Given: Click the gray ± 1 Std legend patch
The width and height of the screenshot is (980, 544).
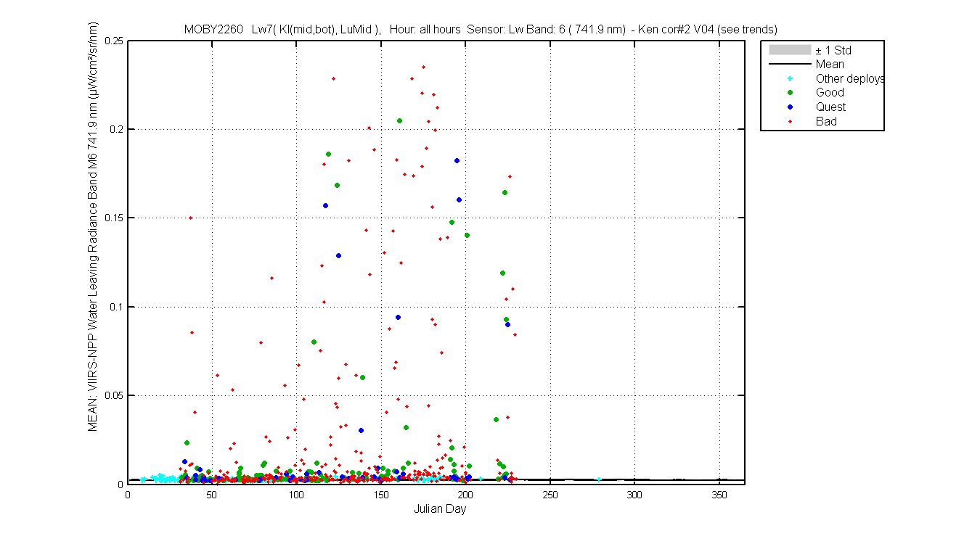Looking at the screenshot, I should point(789,50).
